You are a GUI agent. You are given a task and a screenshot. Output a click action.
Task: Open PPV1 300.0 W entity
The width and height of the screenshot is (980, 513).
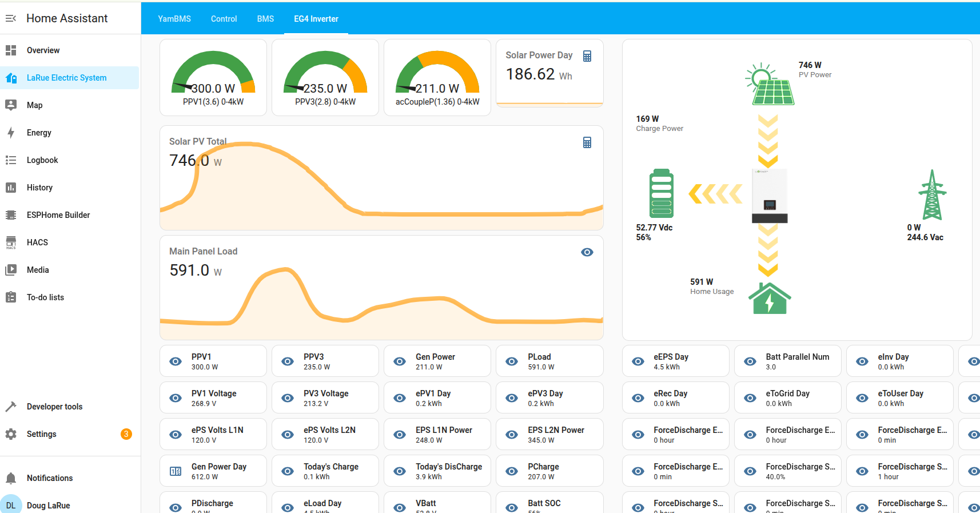click(213, 361)
